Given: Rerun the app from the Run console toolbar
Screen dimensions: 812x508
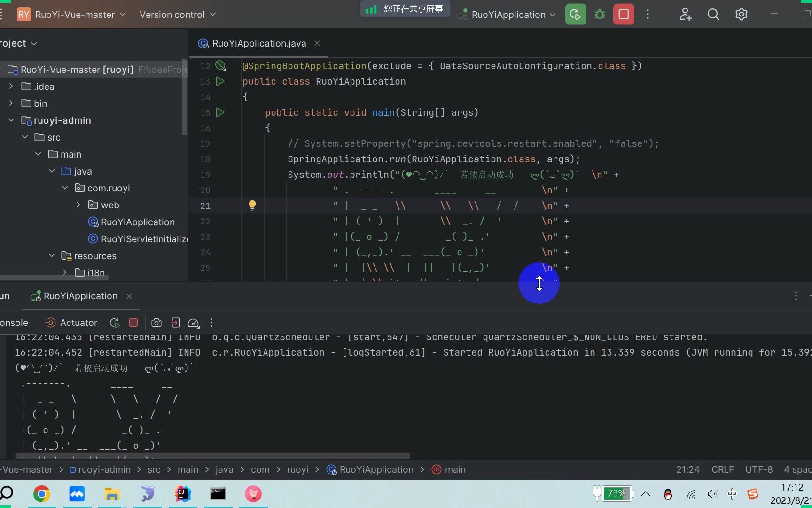Looking at the screenshot, I should pyautogui.click(x=114, y=323).
